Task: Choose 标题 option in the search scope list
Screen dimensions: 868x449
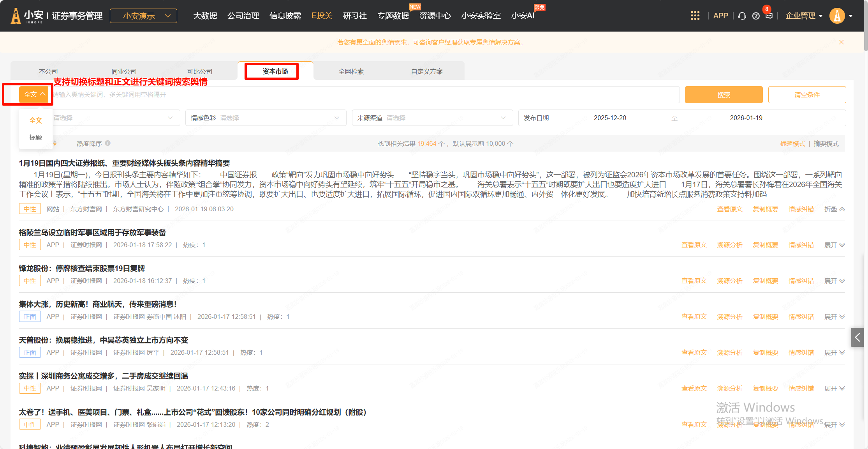Action: click(x=35, y=137)
